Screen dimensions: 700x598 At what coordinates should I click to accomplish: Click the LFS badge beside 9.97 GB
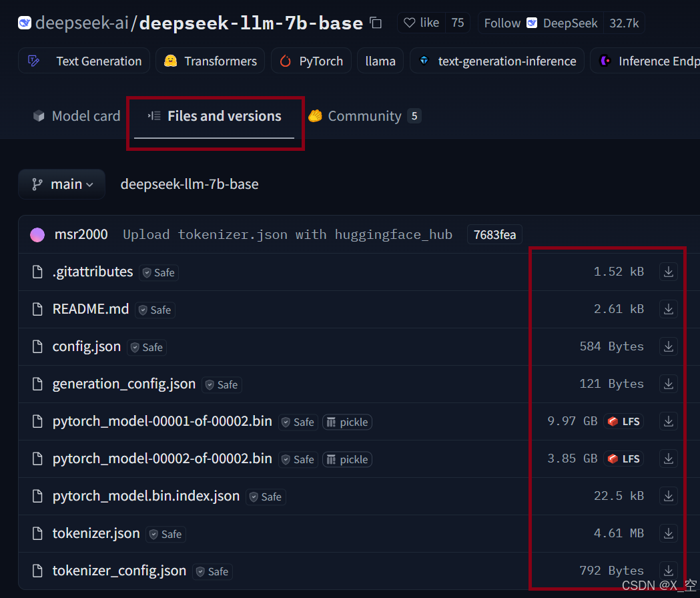click(x=624, y=421)
